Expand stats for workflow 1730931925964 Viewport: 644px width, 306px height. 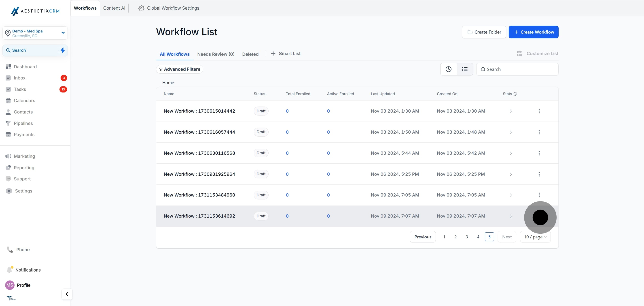coord(511,174)
